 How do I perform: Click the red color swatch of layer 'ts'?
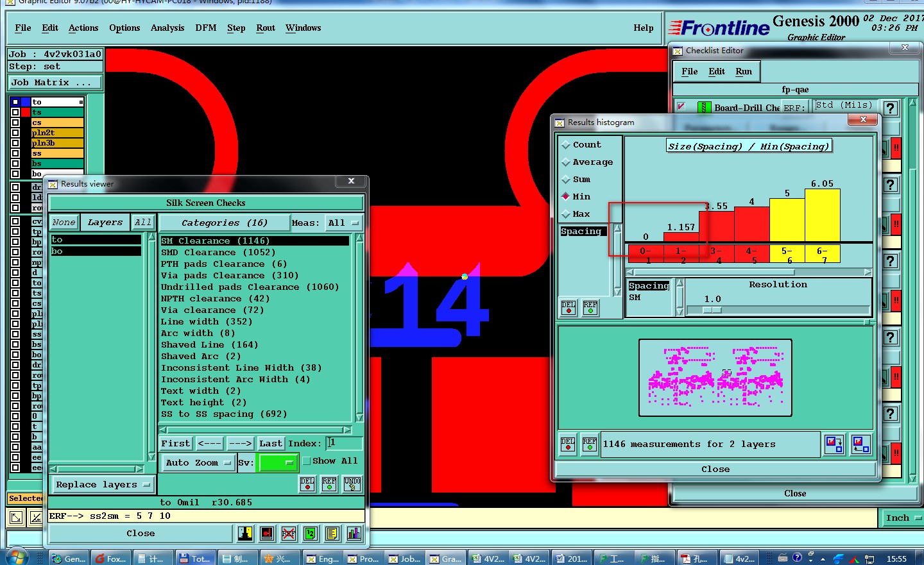(x=26, y=112)
